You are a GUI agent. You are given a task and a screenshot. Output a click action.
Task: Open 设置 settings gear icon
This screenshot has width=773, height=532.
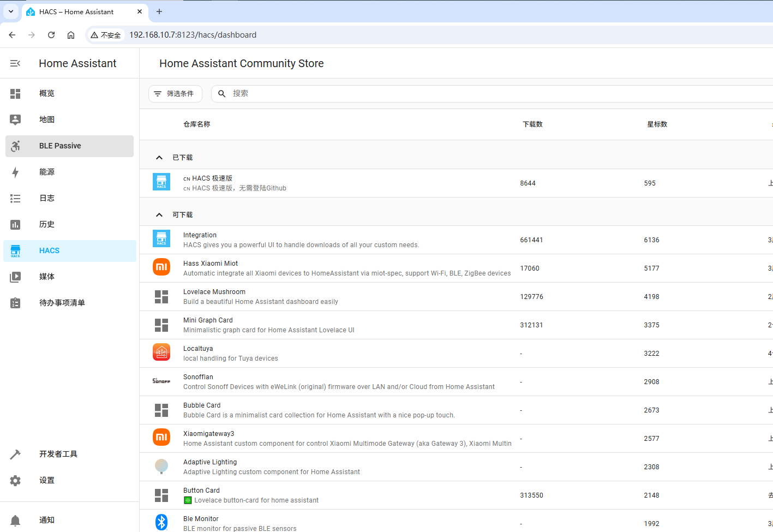click(x=15, y=481)
